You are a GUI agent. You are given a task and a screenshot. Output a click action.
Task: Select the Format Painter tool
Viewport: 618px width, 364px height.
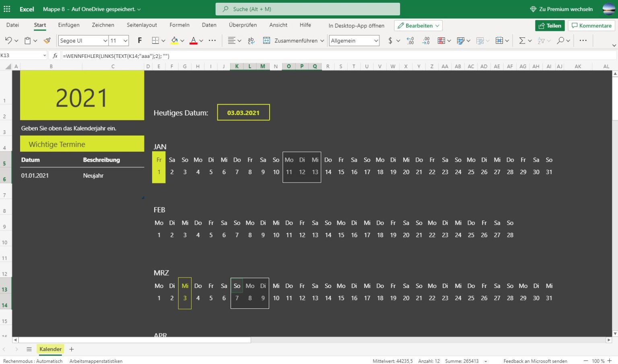(x=47, y=40)
